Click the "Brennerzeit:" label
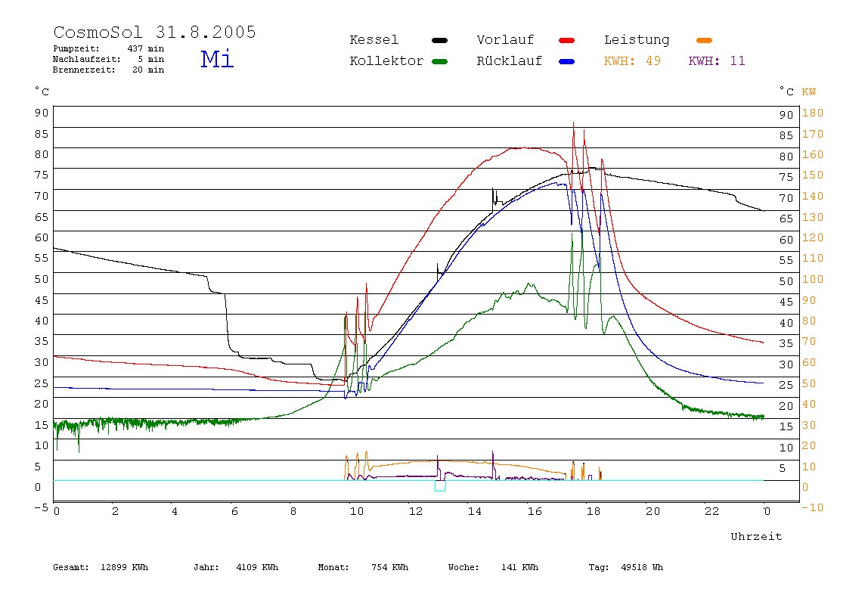868x614 pixels. coord(84,70)
